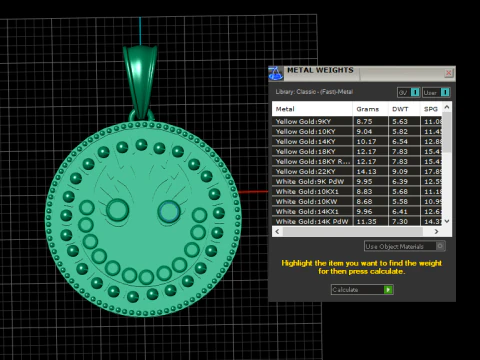Select the Yellow Gold:14KY row

pyautogui.click(x=357, y=141)
